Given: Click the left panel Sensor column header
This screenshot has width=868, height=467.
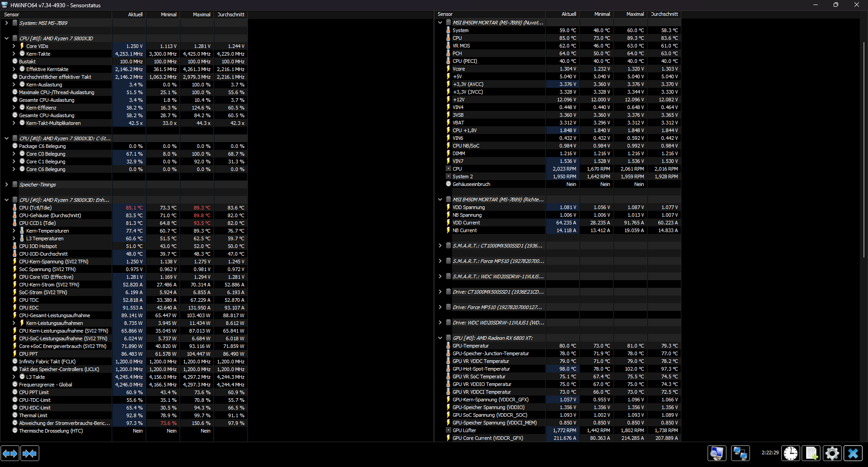Looking at the screenshot, I should tap(56, 14).
